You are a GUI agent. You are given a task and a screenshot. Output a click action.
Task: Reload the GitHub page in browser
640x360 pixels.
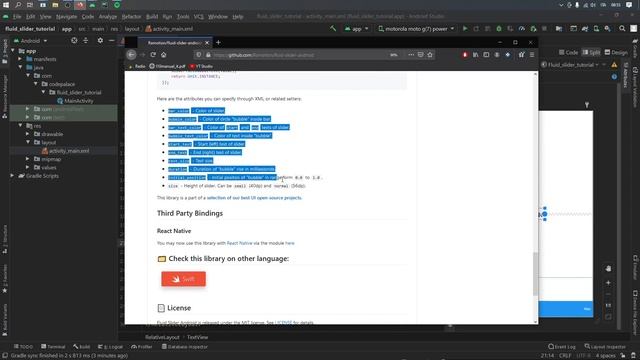(x=153, y=55)
